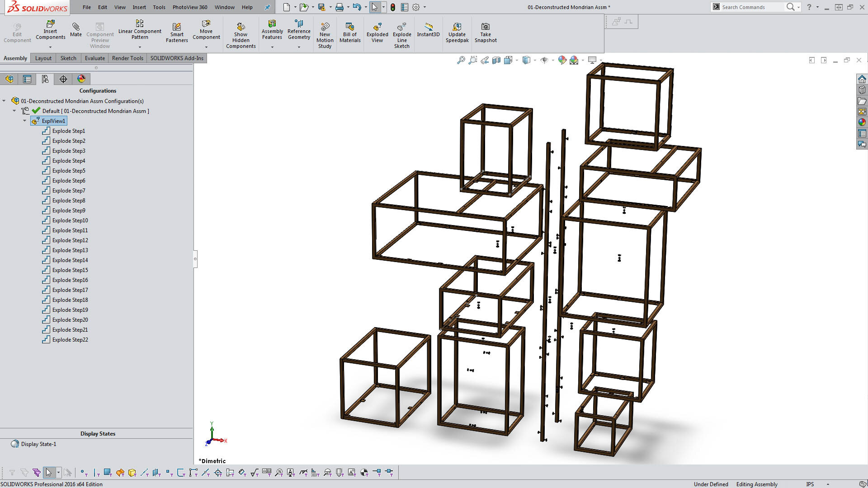Collapse the Default configuration node
The image size is (868, 488).
(14, 111)
